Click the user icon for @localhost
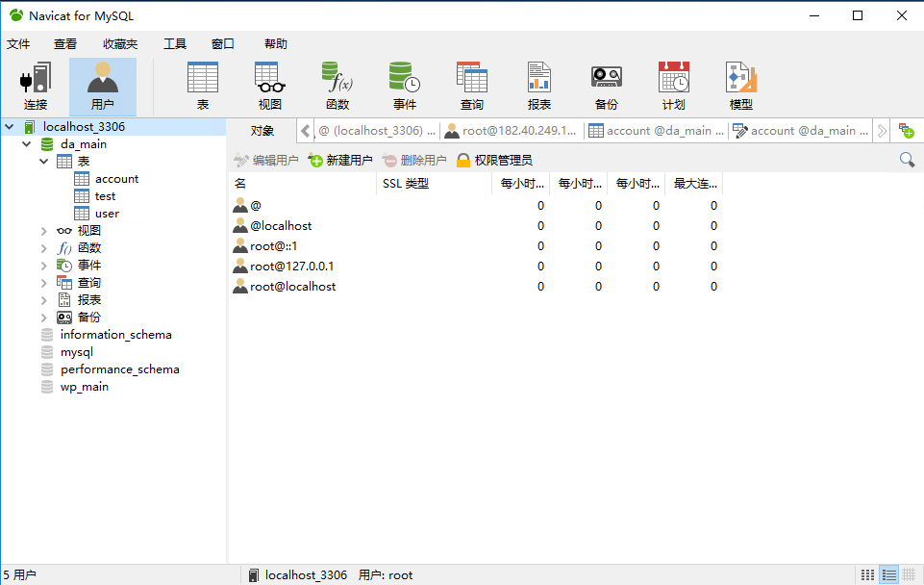 (240, 226)
